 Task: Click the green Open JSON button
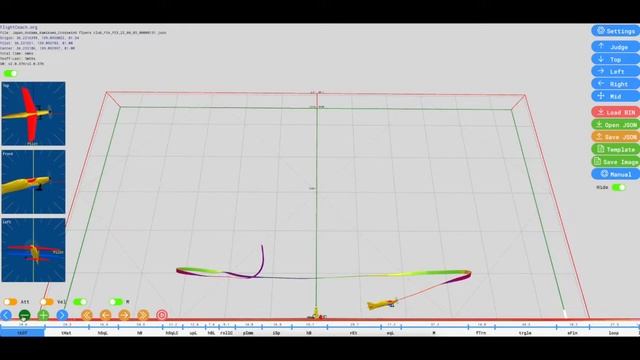pos(616,124)
